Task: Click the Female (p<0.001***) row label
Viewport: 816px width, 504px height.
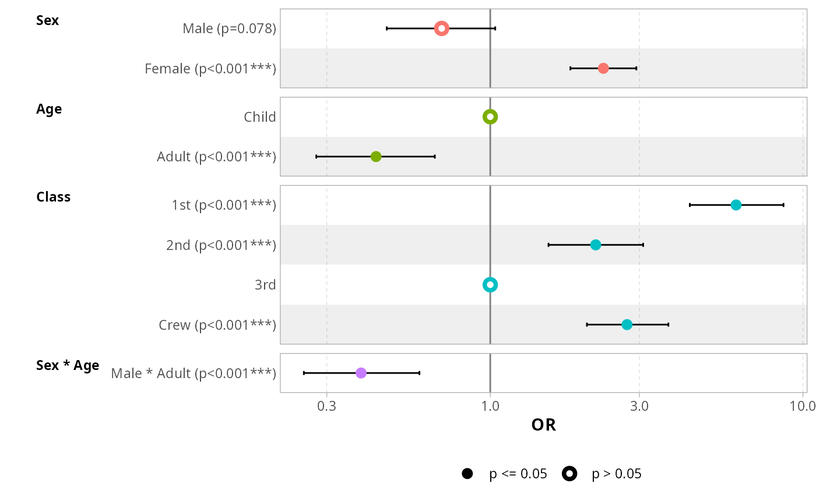Action: click(x=210, y=69)
